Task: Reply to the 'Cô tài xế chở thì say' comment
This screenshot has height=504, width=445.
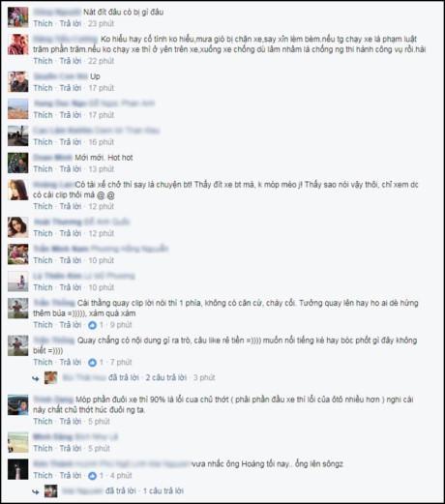Action: tap(71, 206)
